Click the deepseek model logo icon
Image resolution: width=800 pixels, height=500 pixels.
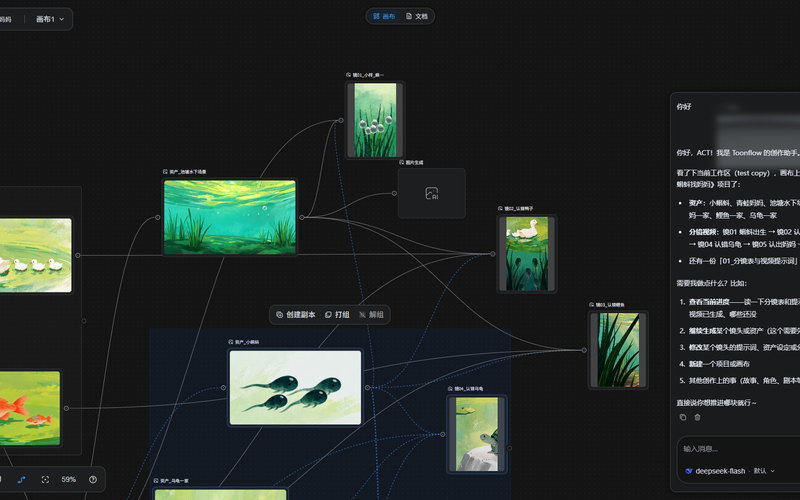point(689,471)
